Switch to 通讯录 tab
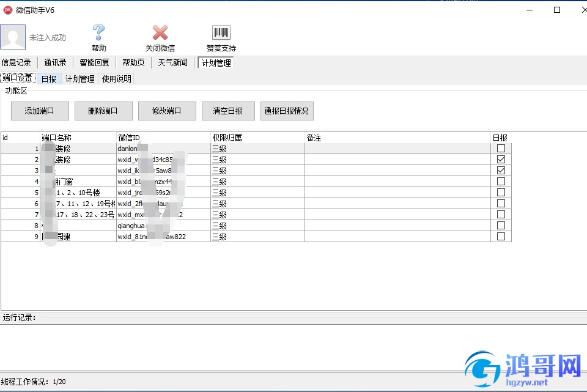This screenshot has width=587, height=392. click(x=55, y=62)
